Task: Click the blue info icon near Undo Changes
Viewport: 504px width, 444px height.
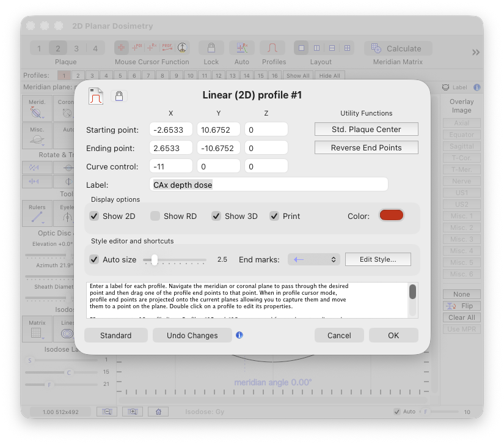Action: coord(239,335)
